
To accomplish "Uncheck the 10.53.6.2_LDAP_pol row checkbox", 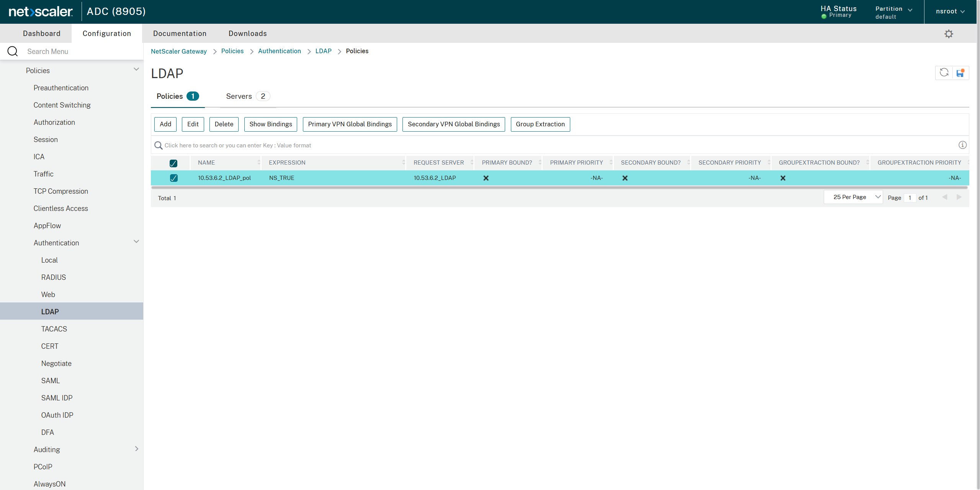I will coord(173,178).
